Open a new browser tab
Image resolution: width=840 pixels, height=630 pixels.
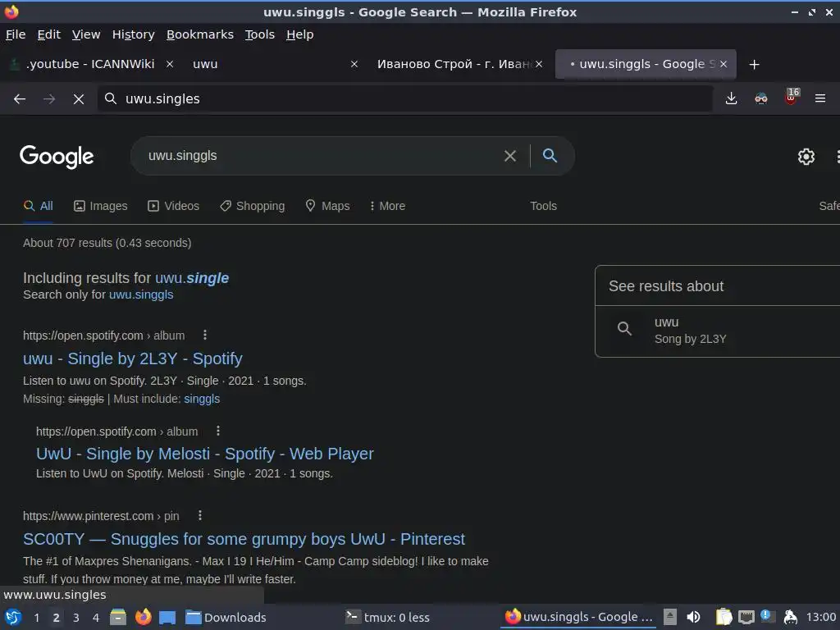tap(755, 65)
